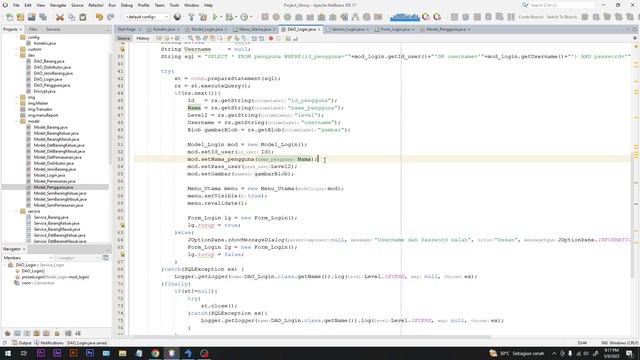Click the New File toolbar icon

click(9, 17)
